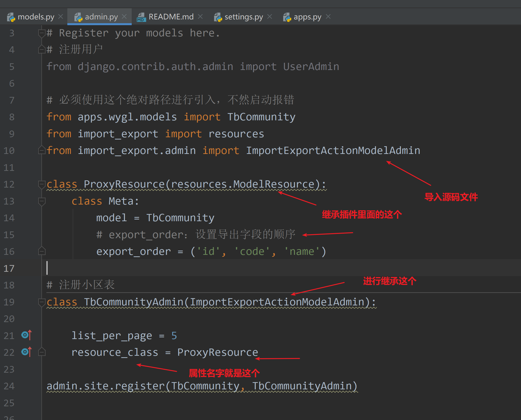Switch to the settings.py tab
The image size is (521, 420).
click(x=244, y=17)
